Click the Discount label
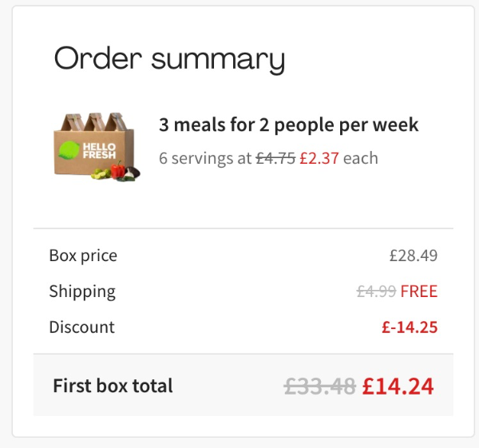Image resolution: width=479 pixels, height=448 pixels. pos(81,327)
